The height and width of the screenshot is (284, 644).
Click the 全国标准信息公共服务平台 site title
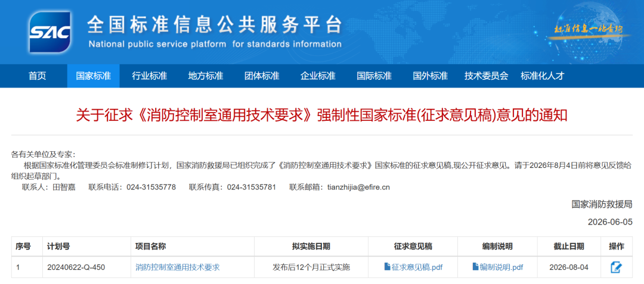(215, 26)
